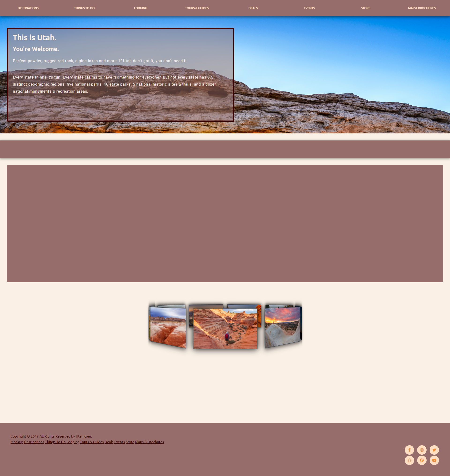The width and height of the screenshot is (450, 476).
Task: Click the STORE navigation item
Action: pos(365,8)
